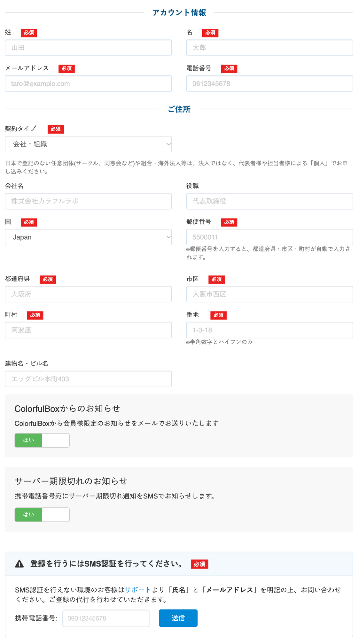Click the 町村 input field
The width and height of the screenshot is (358, 644).
point(88,330)
